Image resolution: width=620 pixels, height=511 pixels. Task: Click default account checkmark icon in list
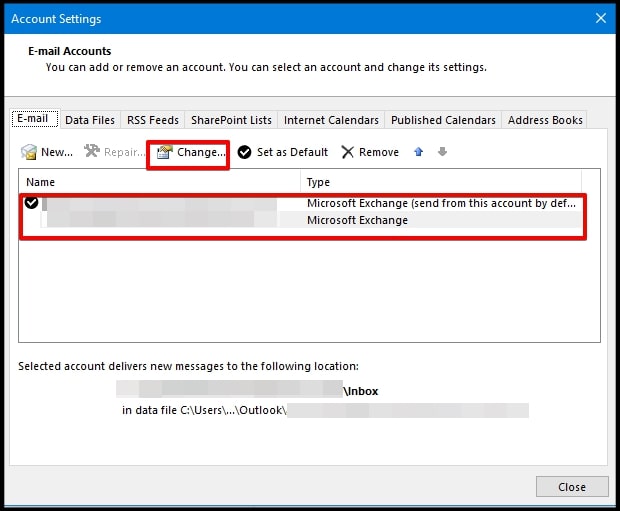pos(31,203)
